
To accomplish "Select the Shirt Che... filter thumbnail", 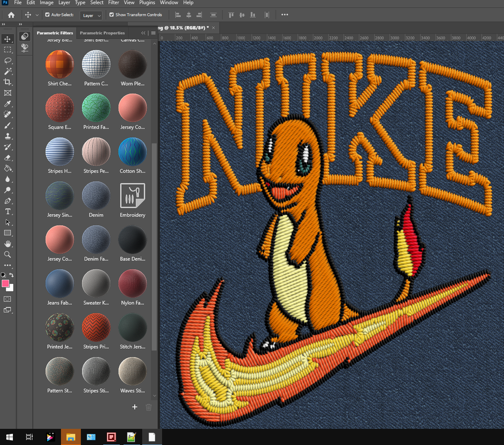I will 60,64.
